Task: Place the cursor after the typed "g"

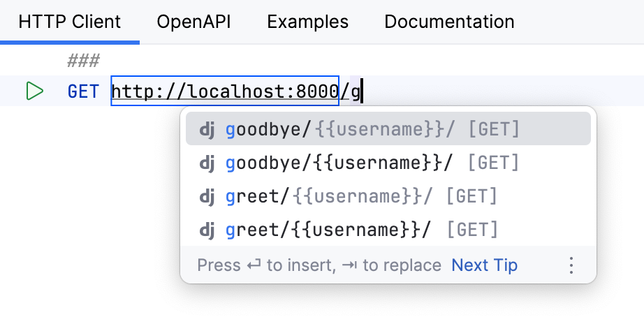Action: (362, 91)
